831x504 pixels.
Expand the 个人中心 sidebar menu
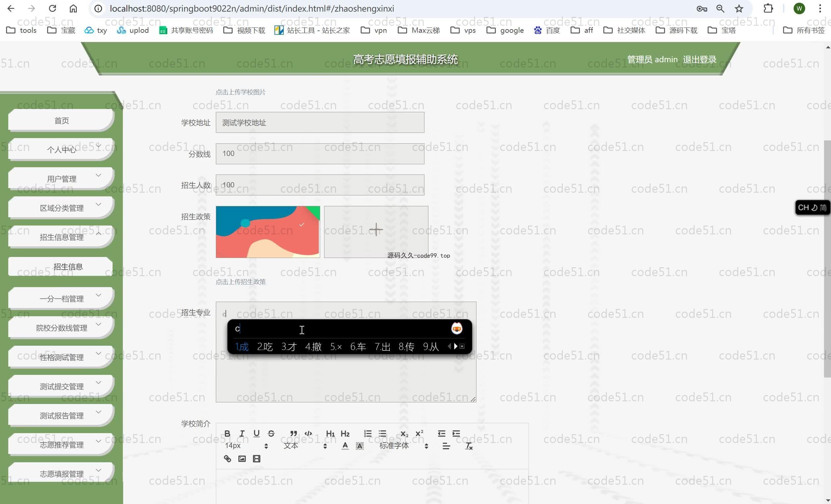click(61, 149)
